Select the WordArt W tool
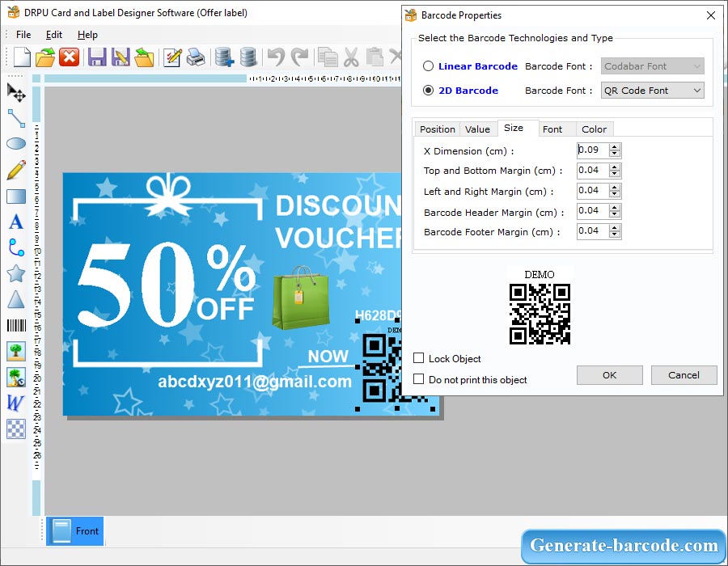The width and height of the screenshot is (728, 566). pyautogui.click(x=15, y=403)
